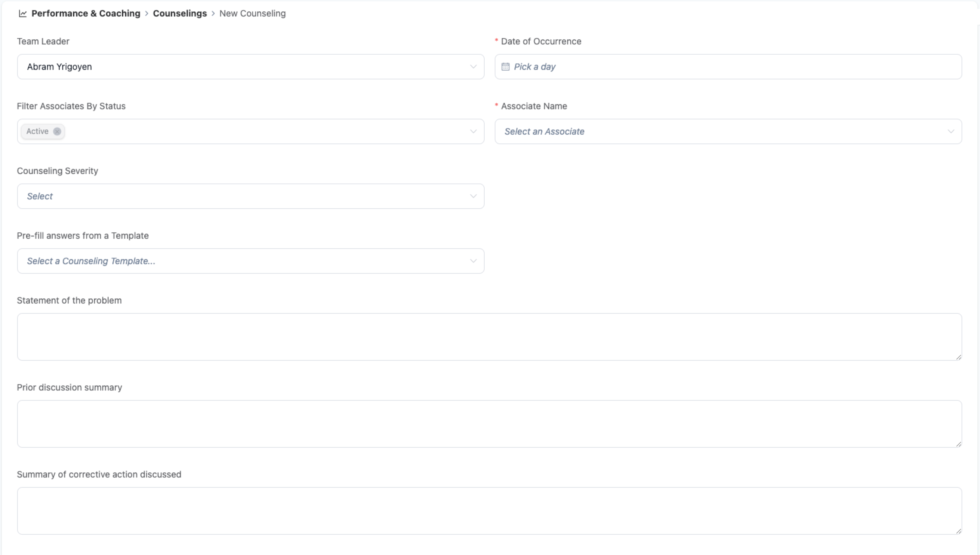Remove the Active status tag
This screenshot has height=555, width=980.
tap(57, 131)
